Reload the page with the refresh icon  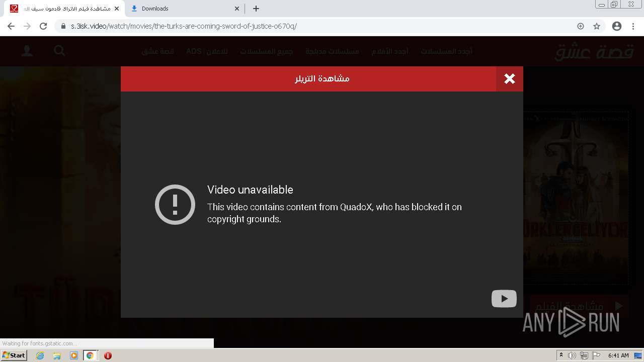(43, 26)
